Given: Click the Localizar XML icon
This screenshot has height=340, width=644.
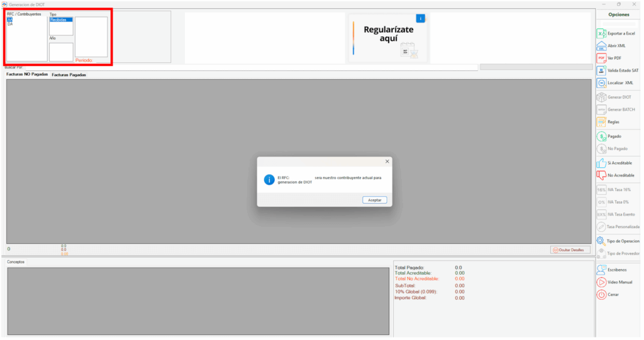Looking at the screenshot, I should (x=601, y=83).
